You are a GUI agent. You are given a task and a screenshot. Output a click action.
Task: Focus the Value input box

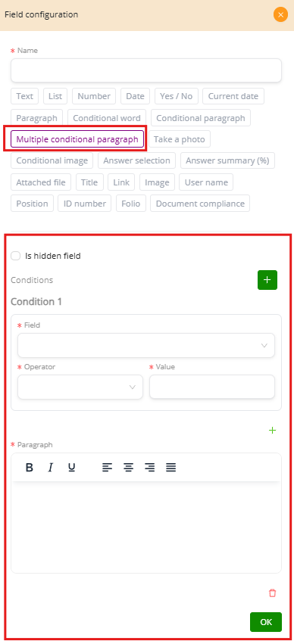[x=212, y=387]
